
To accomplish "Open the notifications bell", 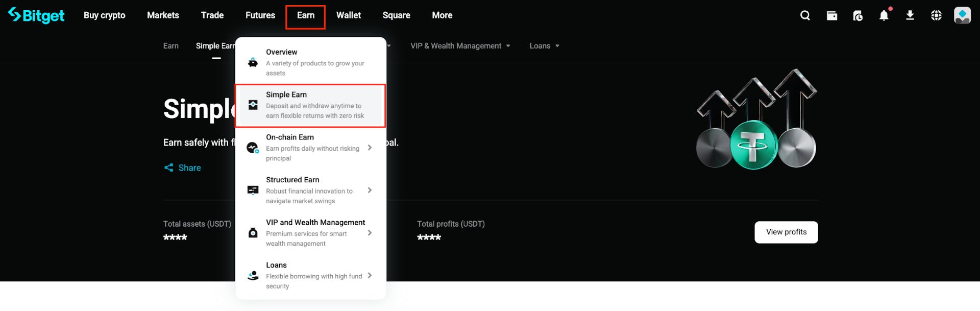I will [x=884, y=15].
